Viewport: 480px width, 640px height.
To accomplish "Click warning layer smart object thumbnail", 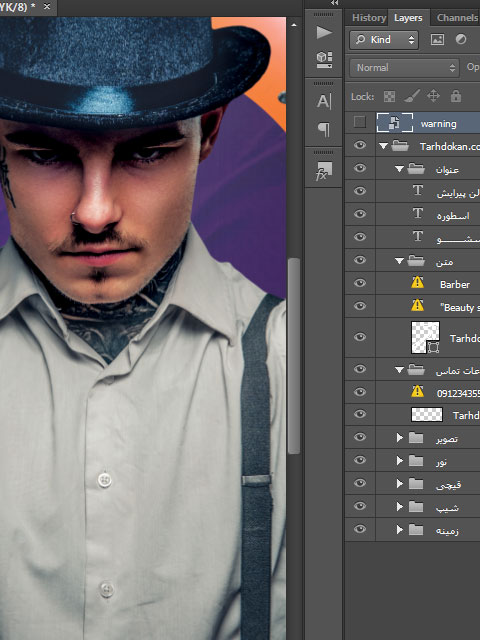I will (x=395, y=123).
